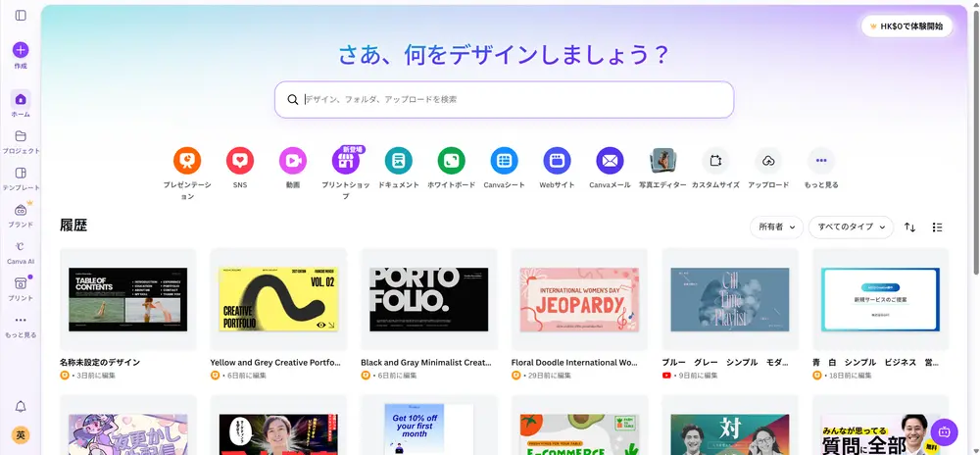The width and height of the screenshot is (980, 455).
Task: Open 新規サービスのご提案 design thumbnail
Action: pyautogui.click(x=881, y=299)
